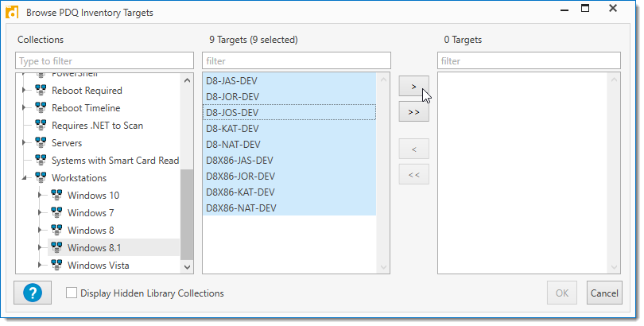Click the Collections 'Type to filter' field
This screenshot has width=644, height=326.
tap(104, 61)
